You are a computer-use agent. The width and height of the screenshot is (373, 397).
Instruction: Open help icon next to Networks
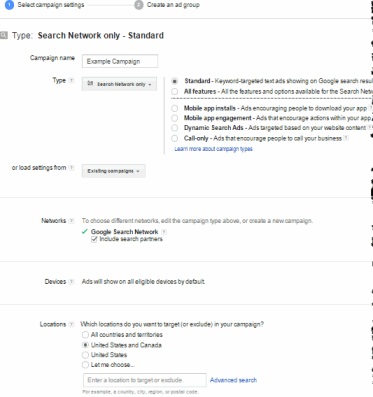pyautogui.click(x=71, y=221)
